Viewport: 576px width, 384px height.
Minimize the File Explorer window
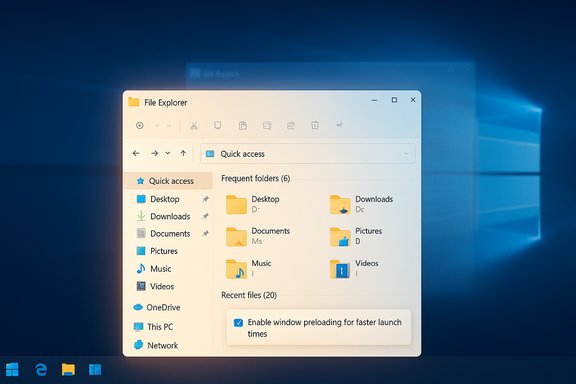[375, 100]
